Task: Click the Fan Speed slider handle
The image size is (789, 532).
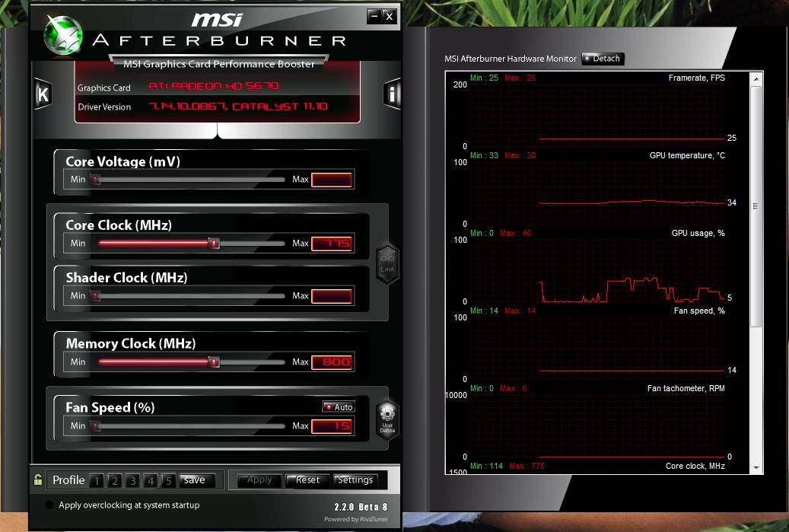Action: (x=96, y=426)
